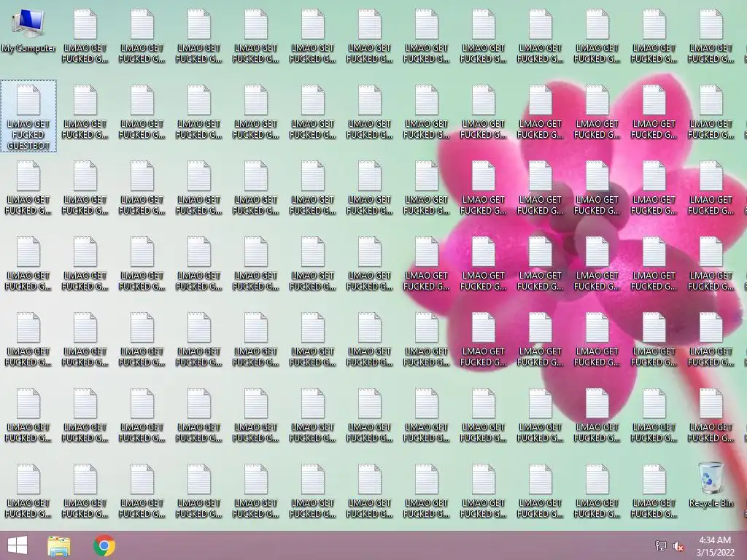Select the text file immediately right of My Computer
The height and width of the screenshot is (560, 747).
[85, 36]
